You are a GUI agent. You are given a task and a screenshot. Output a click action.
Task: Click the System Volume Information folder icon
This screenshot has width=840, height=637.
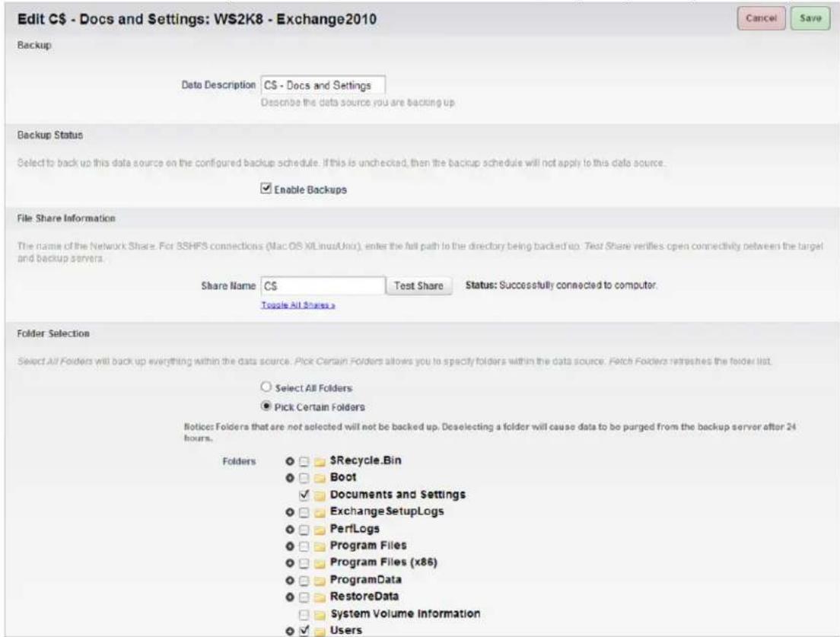click(x=320, y=614)
